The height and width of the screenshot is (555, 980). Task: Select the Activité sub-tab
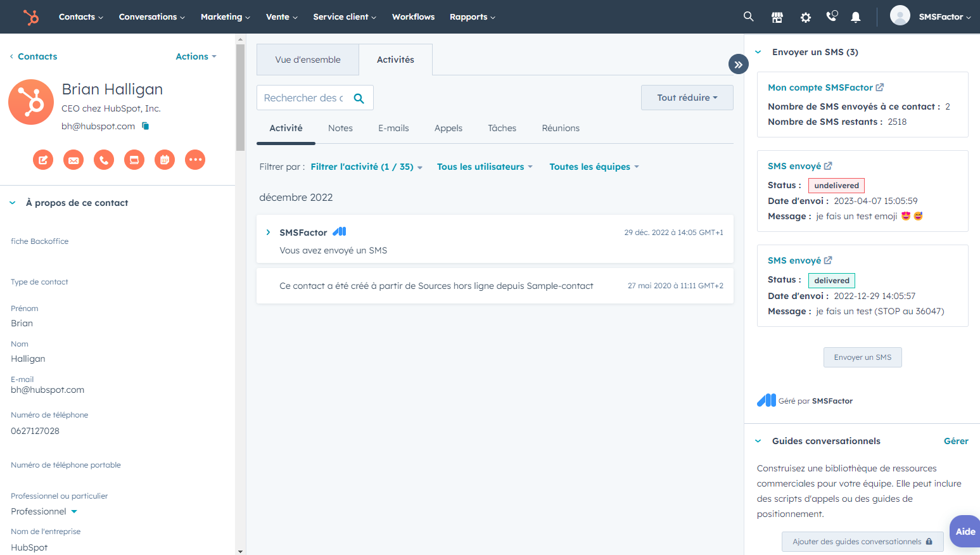point(286,128)
